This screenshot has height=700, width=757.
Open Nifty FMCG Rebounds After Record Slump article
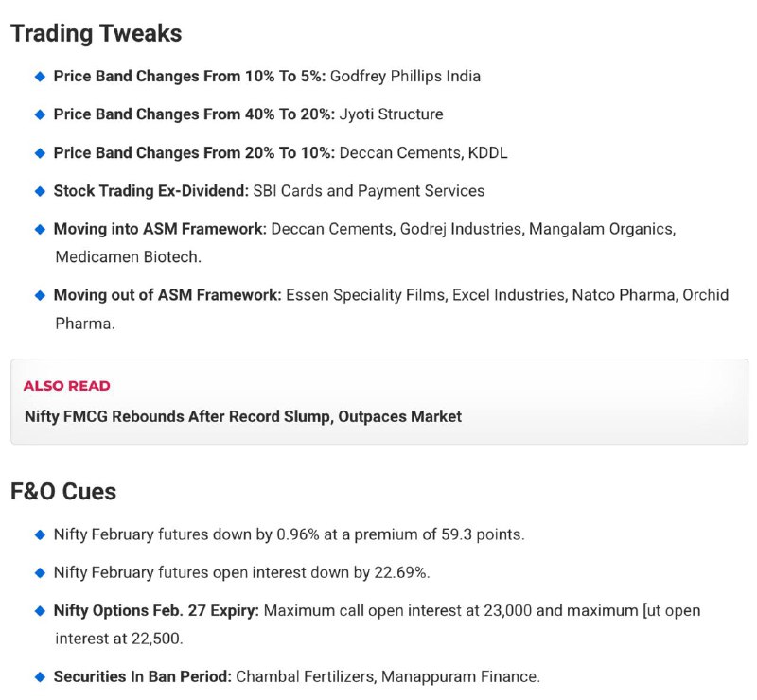tap(243, 416)
